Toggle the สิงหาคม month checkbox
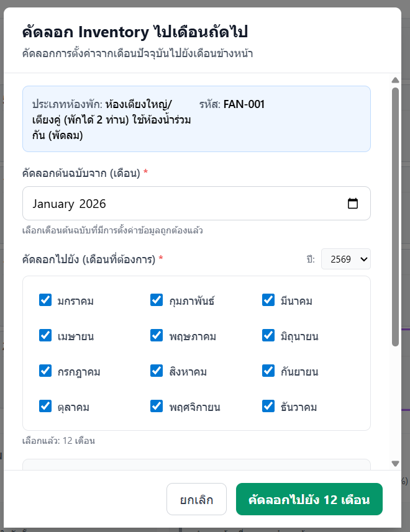 pyautogui.click(x=157, y=371)
